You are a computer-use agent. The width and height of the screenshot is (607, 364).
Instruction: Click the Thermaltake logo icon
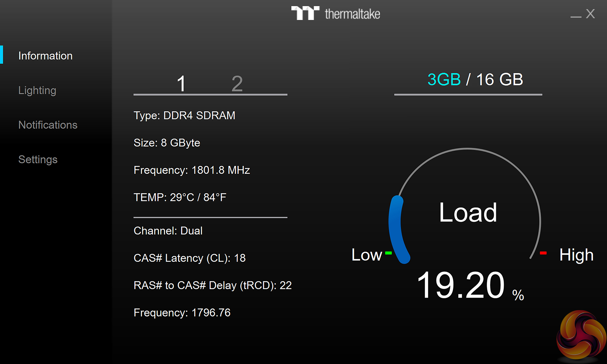click(305, 13)
